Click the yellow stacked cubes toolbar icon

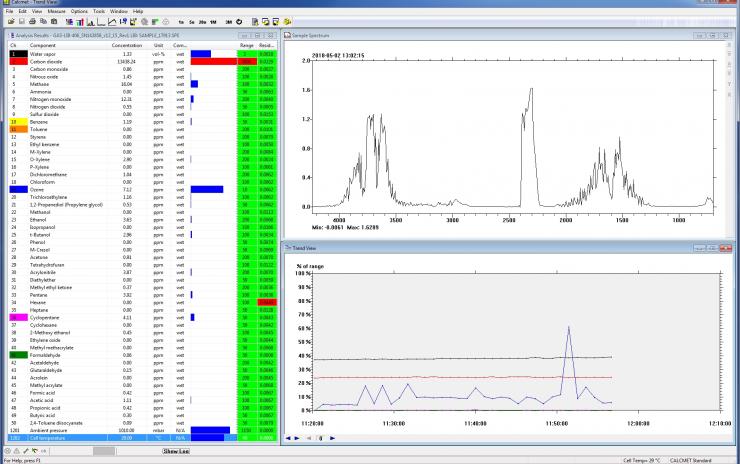pyautogui.click(x=287, y=22)
